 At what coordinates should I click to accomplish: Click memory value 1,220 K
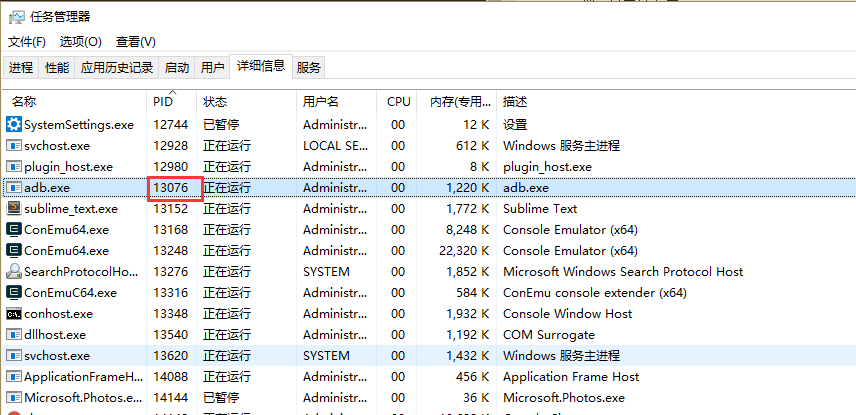pyautogui.click(x=467, y=187)
